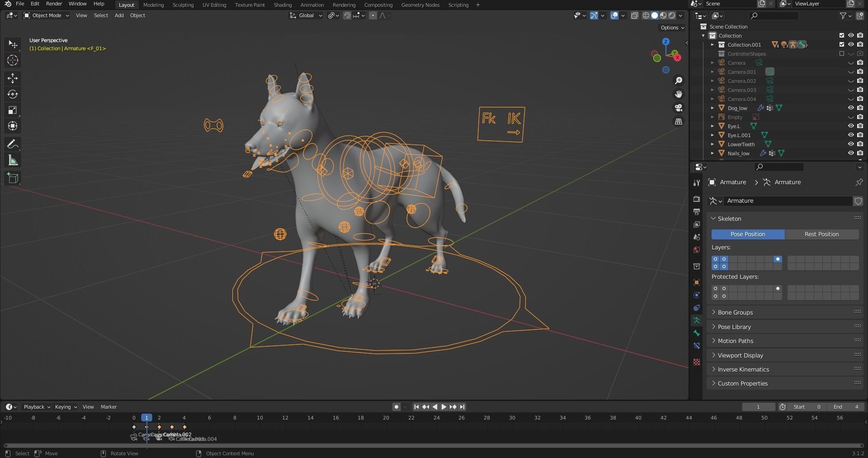Switch to Sculpting workspace tab
868x458 pixels.
click(183, 5)
